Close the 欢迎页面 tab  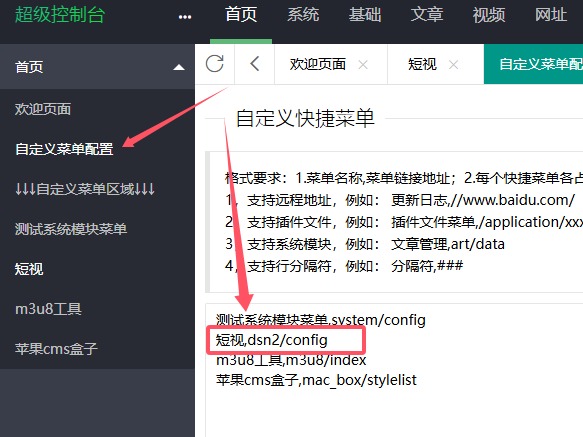pyautogui.click(x=363, y=65)
